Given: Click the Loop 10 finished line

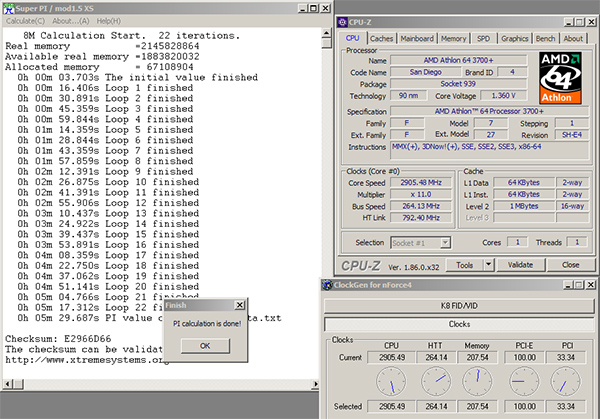Looking at the screenshot, I should pos(108,182).
